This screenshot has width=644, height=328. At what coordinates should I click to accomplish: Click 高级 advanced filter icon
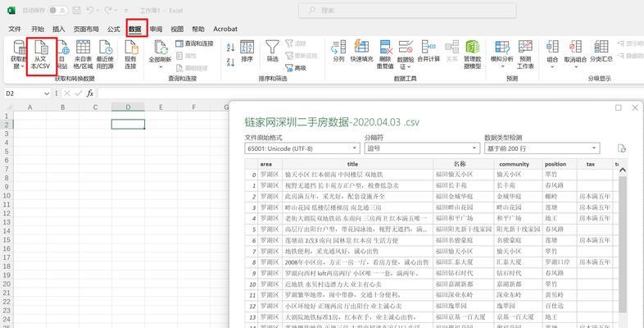tap(296, 68)
